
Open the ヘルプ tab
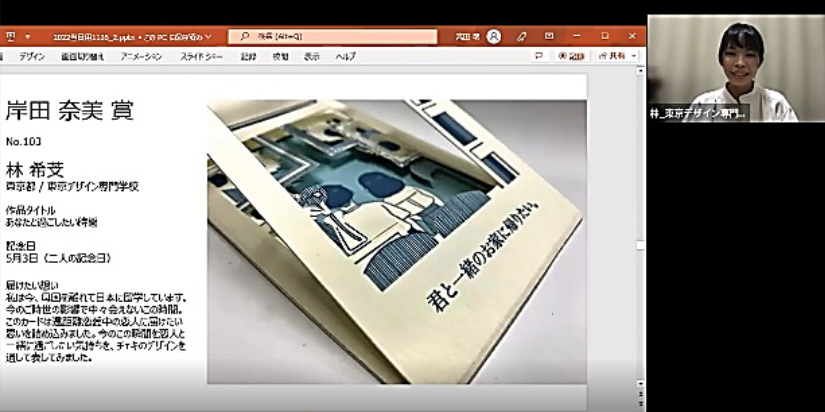click(345, 57)
